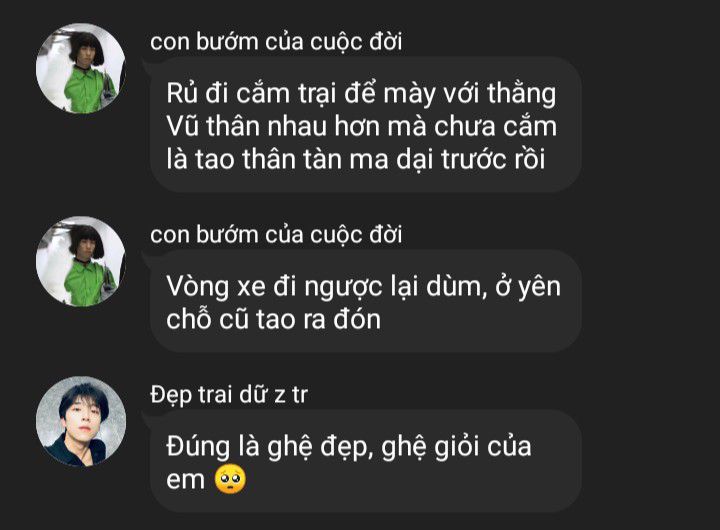
Task: Click the word 'em' before the emoji
Action: pyautogui.click(x=185, y=480)
